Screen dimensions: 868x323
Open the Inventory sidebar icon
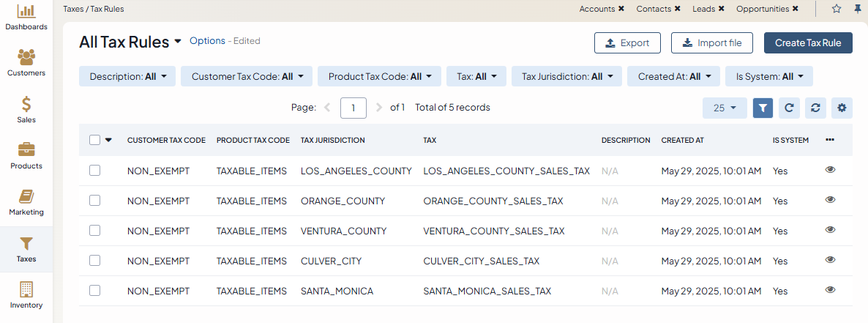(x=26, y=294)
